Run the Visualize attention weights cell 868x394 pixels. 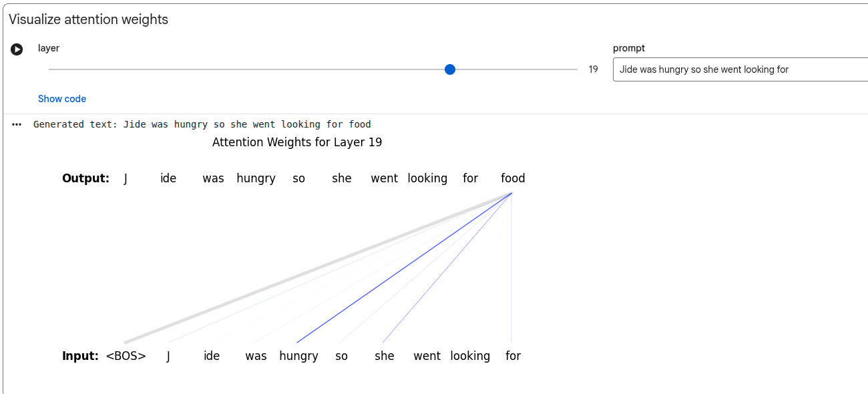click(x=17, y=49)
